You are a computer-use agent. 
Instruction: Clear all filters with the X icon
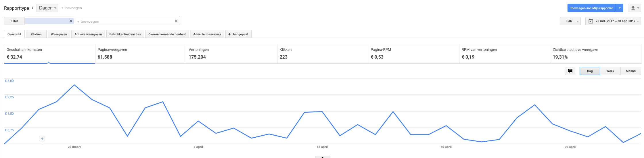[176, 21]
